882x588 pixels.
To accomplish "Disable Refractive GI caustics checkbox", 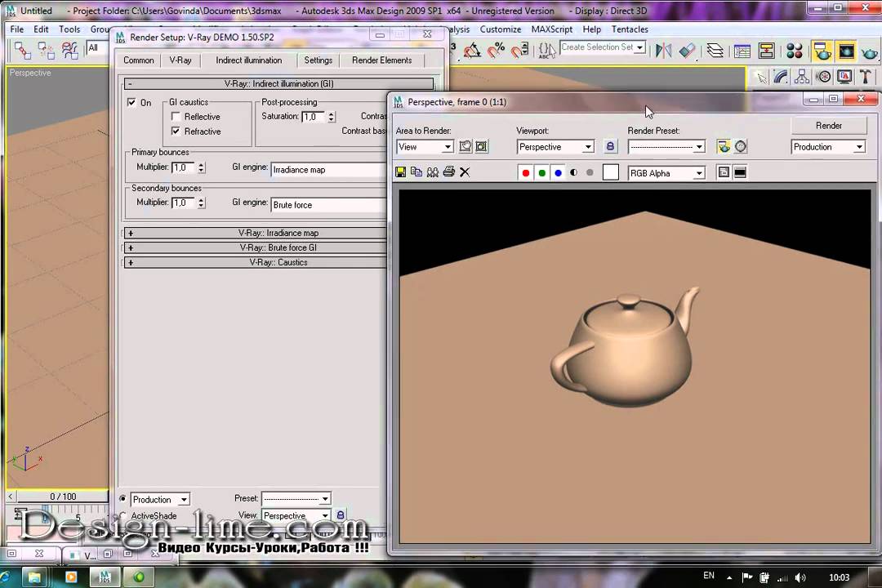I will (176, 131).
